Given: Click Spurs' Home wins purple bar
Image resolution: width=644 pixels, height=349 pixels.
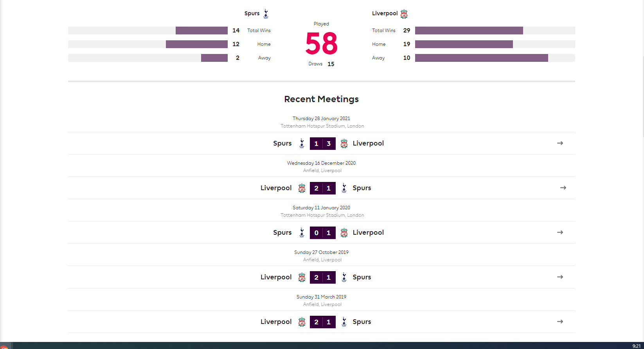Looking at the screenshot, I should pos(197,44).
